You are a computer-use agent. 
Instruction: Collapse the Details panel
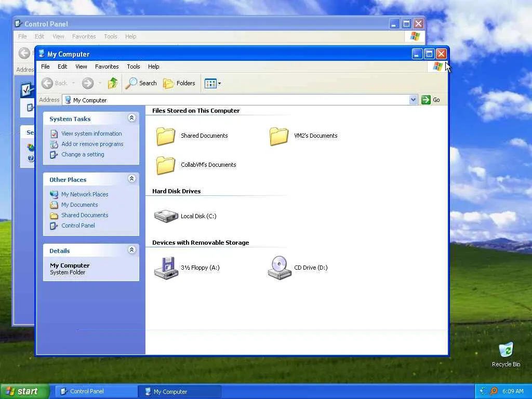click(131, 250)
